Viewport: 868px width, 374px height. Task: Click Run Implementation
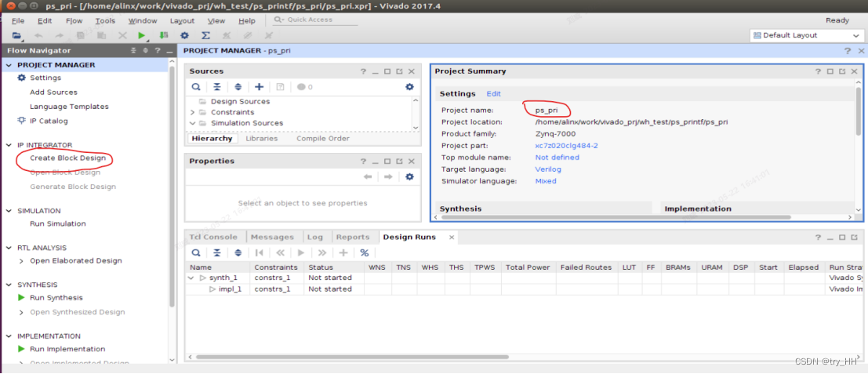pyautogui.click(x=67, y=349)
